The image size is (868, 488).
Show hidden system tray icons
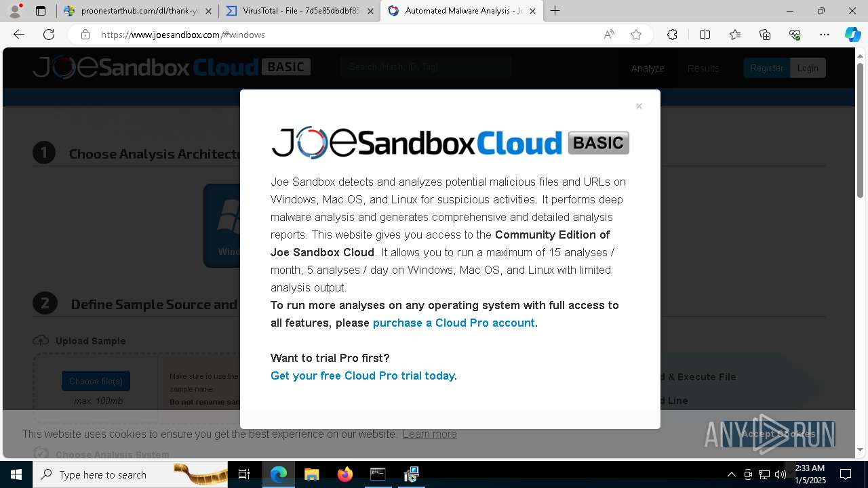[x=731, y=474]
